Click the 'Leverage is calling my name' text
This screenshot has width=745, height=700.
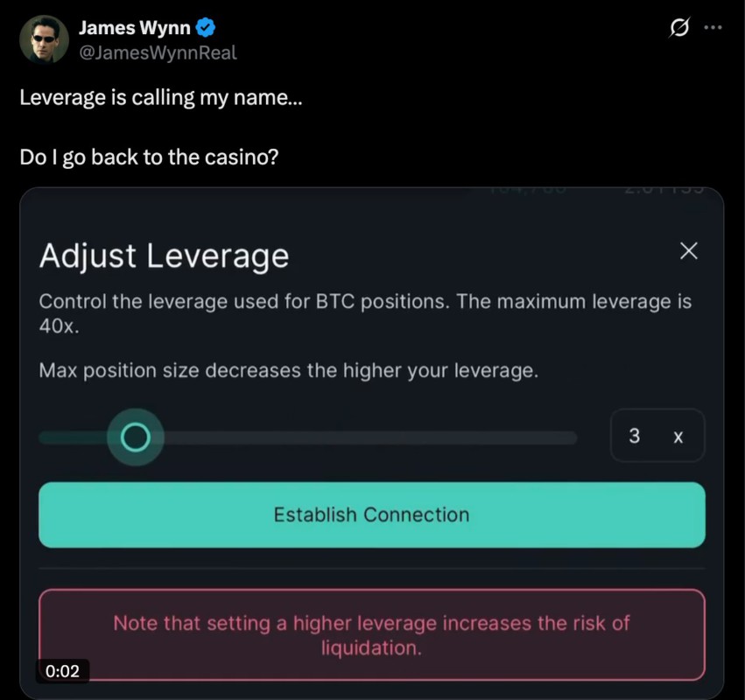tap(160, 98)
